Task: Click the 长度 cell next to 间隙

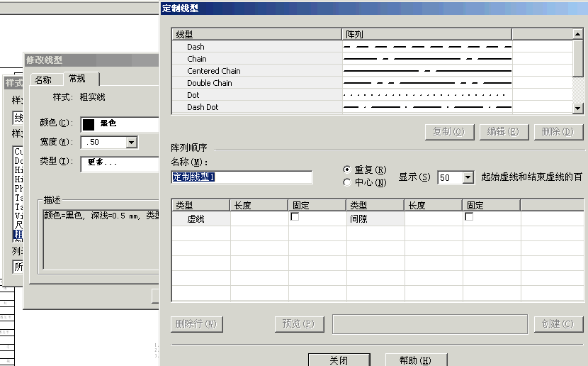Action: (434, 219)
